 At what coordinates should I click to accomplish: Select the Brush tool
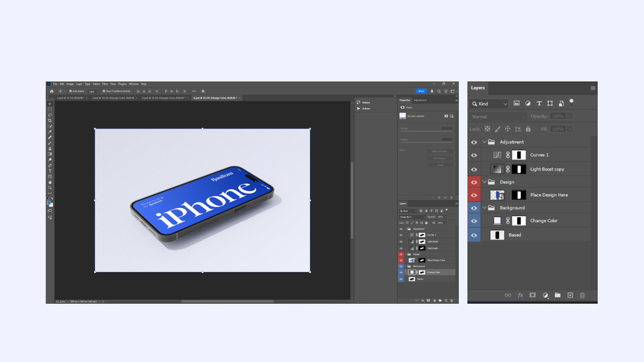(50, 144)
